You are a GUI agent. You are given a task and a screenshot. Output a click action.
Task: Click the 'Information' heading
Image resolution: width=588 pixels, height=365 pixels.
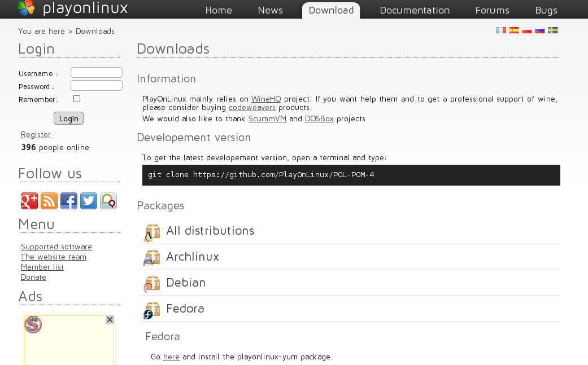coord(167,78)
